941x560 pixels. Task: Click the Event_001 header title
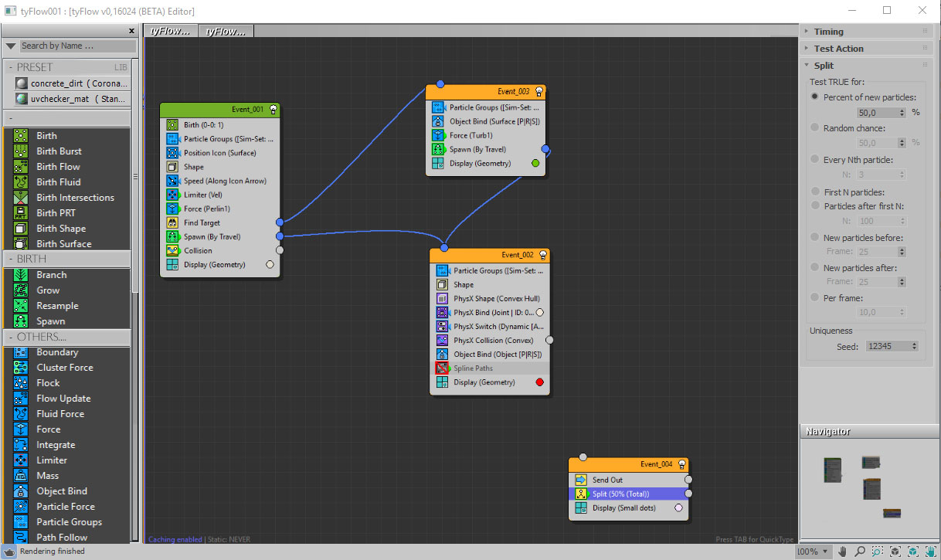click(247, 110)
